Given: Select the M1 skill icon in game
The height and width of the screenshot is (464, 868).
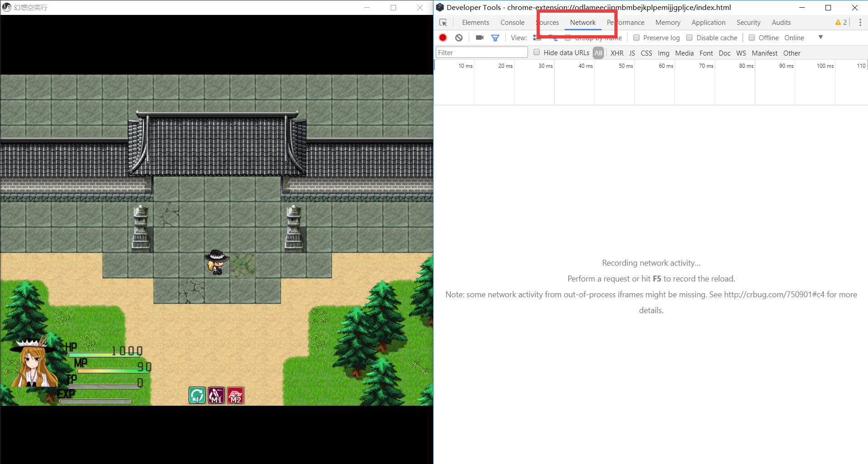Looking at the screenshot, I should click(x=216, y=395).
